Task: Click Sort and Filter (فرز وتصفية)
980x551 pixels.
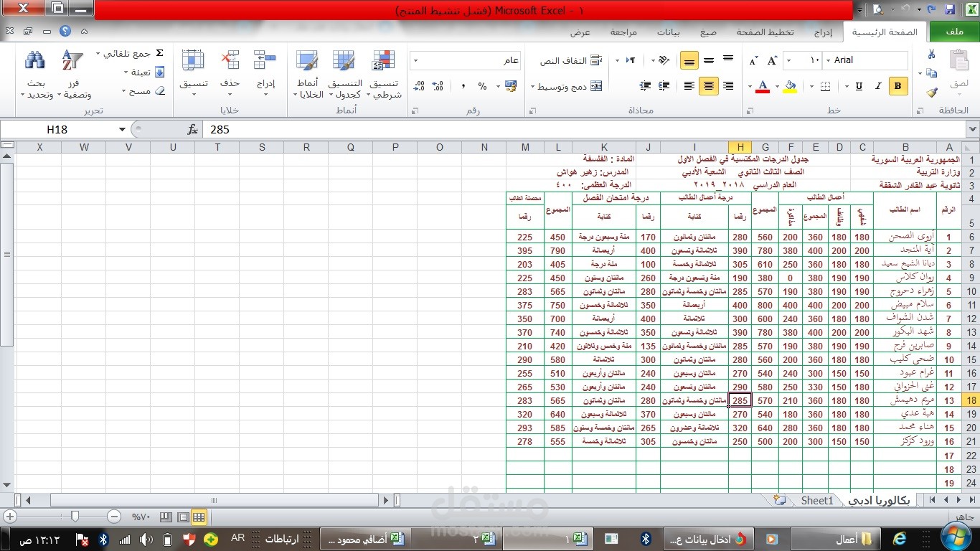Action: pos(73,75)
